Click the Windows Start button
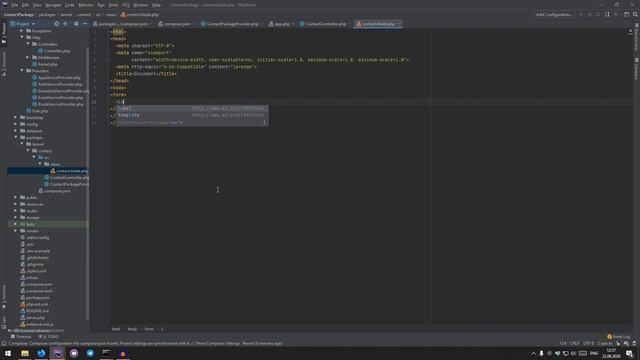The width and height of the screenshot is (640, 360). click(x=8, y=353)
